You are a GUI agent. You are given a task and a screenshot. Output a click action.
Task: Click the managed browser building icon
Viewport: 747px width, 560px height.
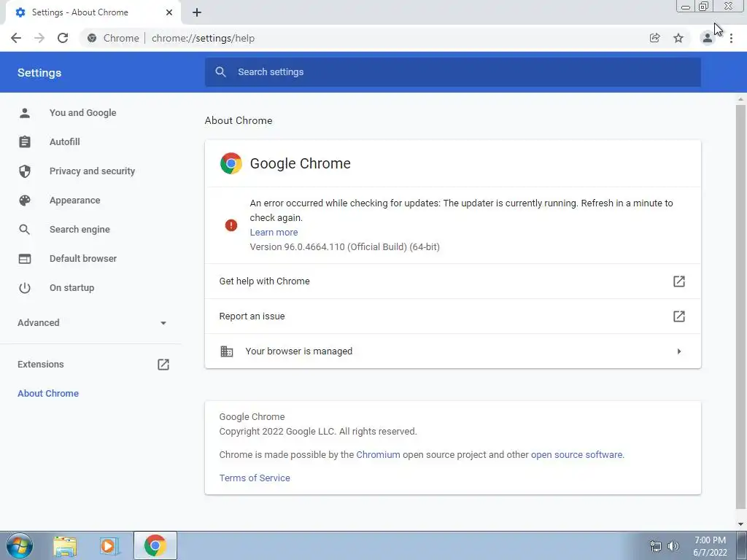tap(227, 351)
